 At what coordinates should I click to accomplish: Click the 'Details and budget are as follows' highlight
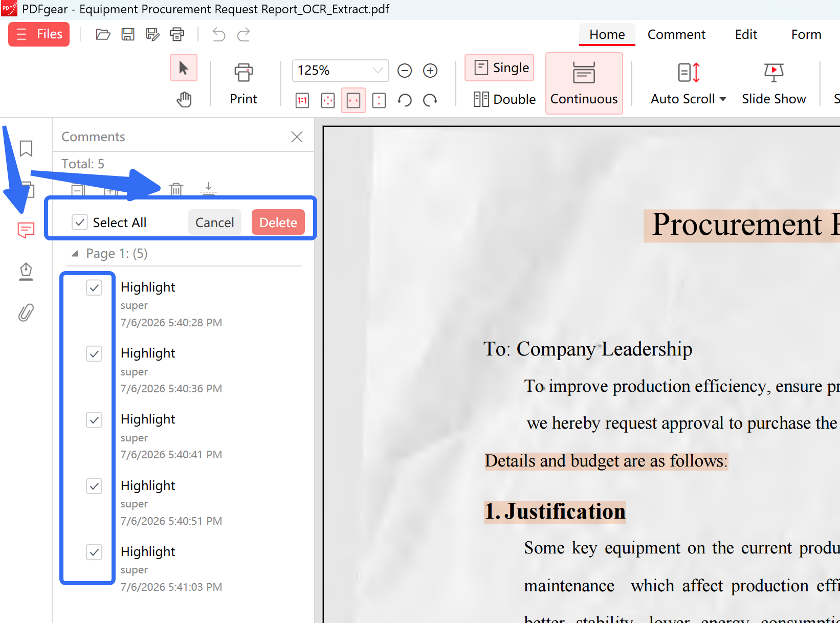(x=606, y=461)
